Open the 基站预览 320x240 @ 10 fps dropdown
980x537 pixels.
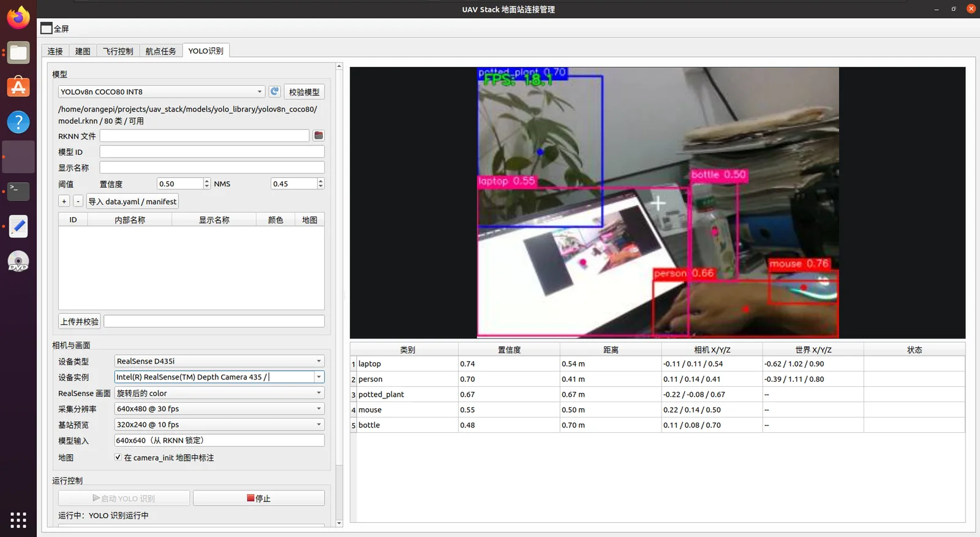[219, 424]
